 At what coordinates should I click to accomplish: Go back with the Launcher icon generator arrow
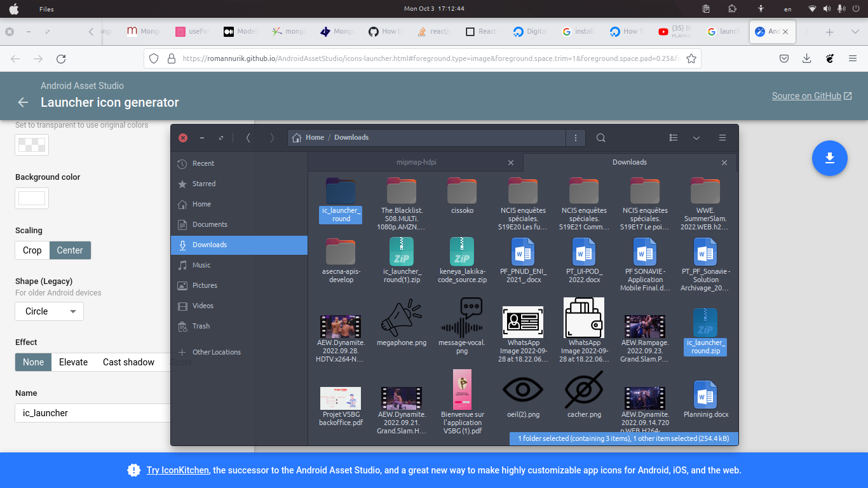point(23,102)
